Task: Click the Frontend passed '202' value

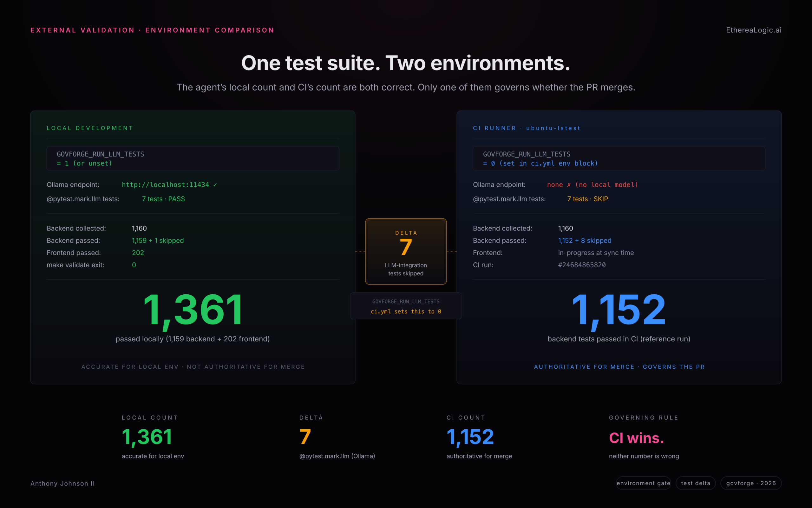Action: tap(138, 253)
